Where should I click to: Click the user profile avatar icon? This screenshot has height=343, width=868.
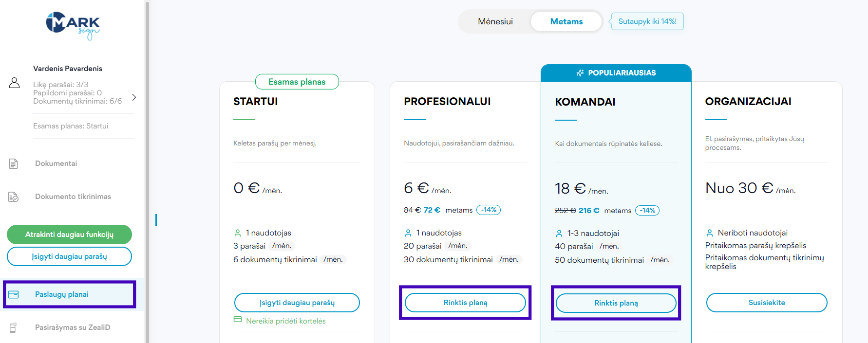[x=15, y=83]
